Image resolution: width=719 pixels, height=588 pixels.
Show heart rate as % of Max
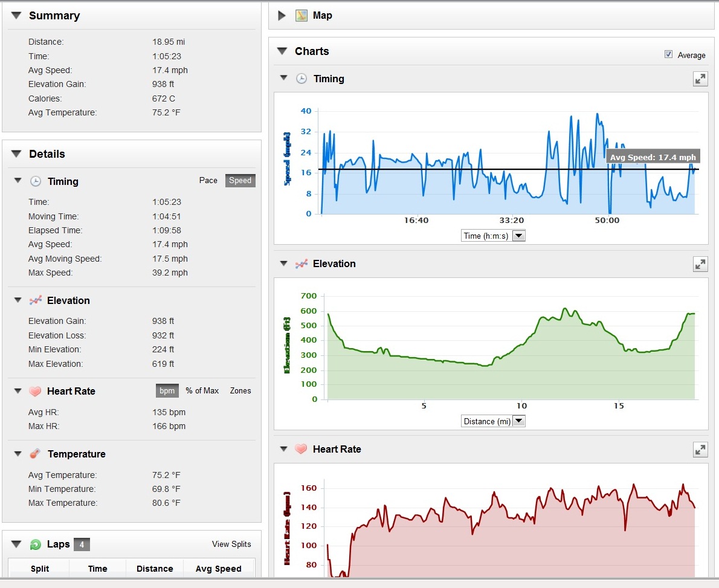coord(202,391)
